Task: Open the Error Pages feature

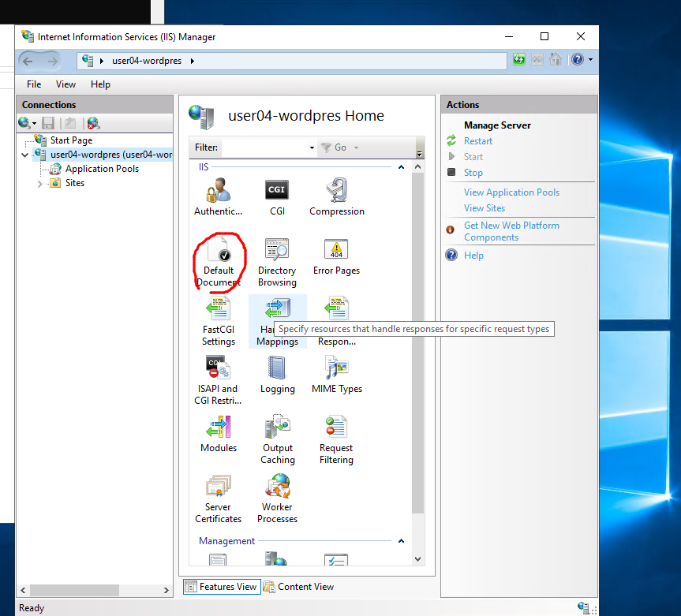Action: pos(337,256)
